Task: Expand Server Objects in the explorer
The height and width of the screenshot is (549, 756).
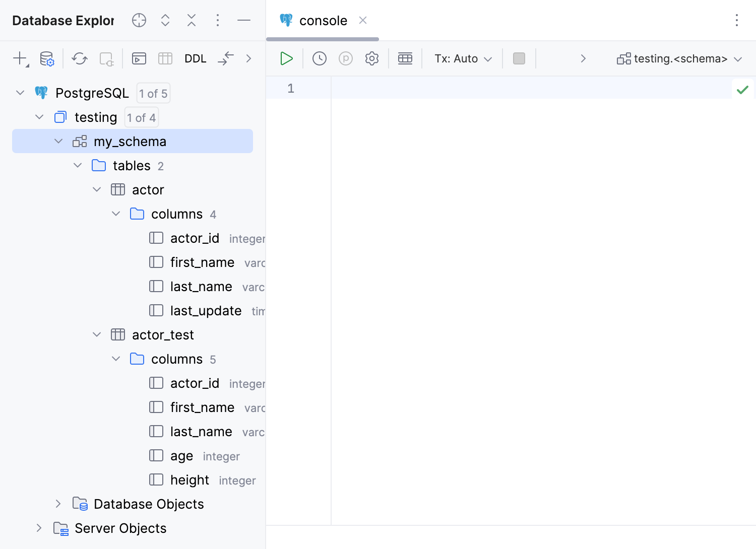Action: pos(39,528)
